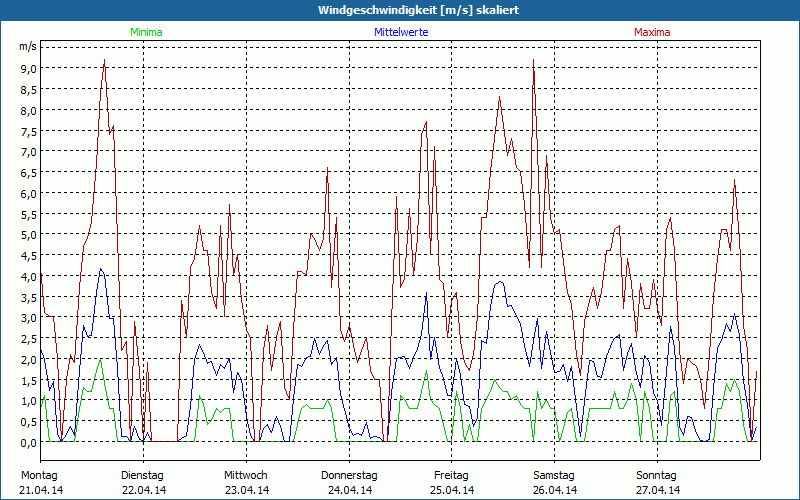The image size is (800, 500).
Task: Click the 1,0 y-axis value
Action: pyautogui.click(x=29, y=401)
